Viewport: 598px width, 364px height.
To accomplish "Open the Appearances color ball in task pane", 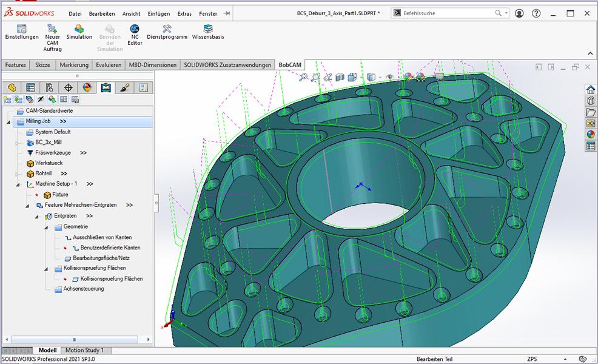I will click(591, 135).
